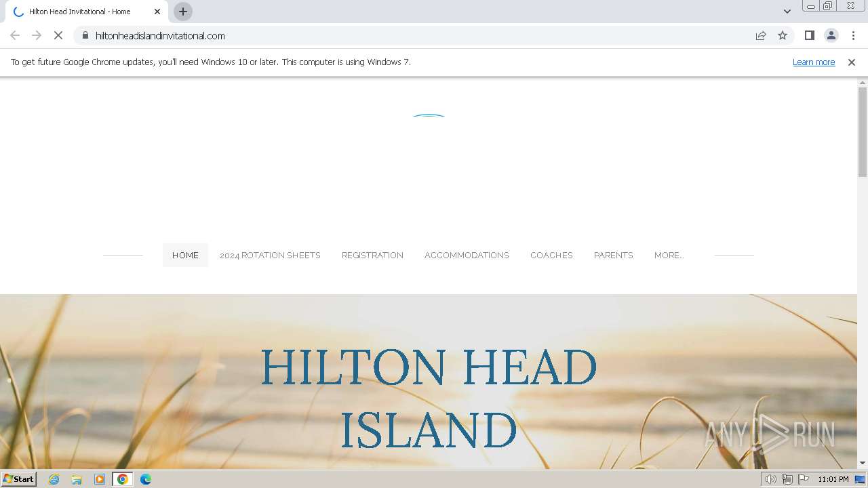Bookmark this tab with star
Image resolution: width=868 pixels, height=488 pixels.
coord(783,35)
